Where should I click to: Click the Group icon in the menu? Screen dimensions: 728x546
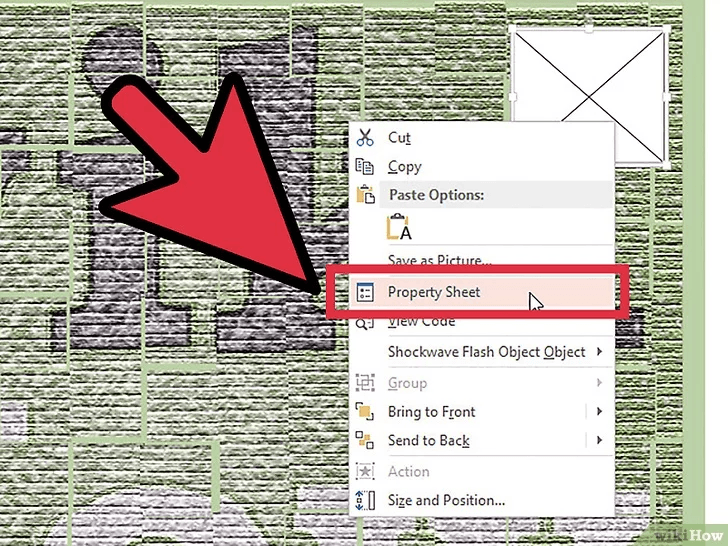(x=365, y=383)
